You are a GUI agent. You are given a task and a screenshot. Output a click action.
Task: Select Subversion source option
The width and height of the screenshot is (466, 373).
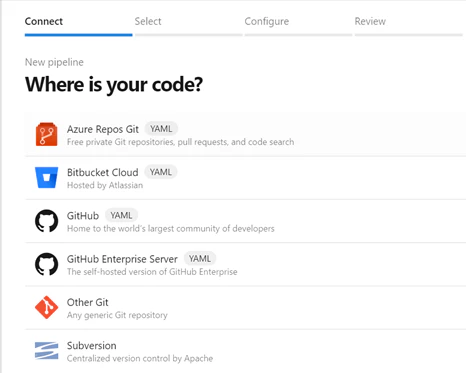pos(245,351)
